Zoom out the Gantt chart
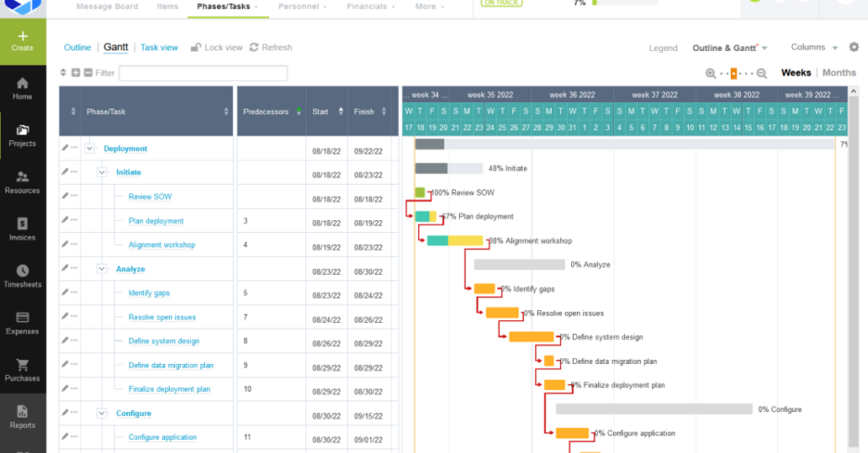 pyautogui.click(x=761, y=73)
